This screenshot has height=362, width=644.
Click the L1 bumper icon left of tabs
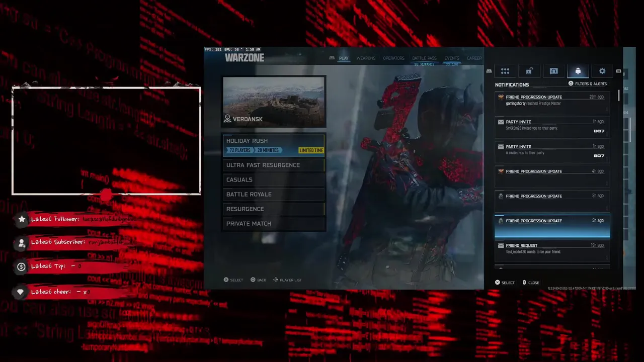(x=332, y=58)
